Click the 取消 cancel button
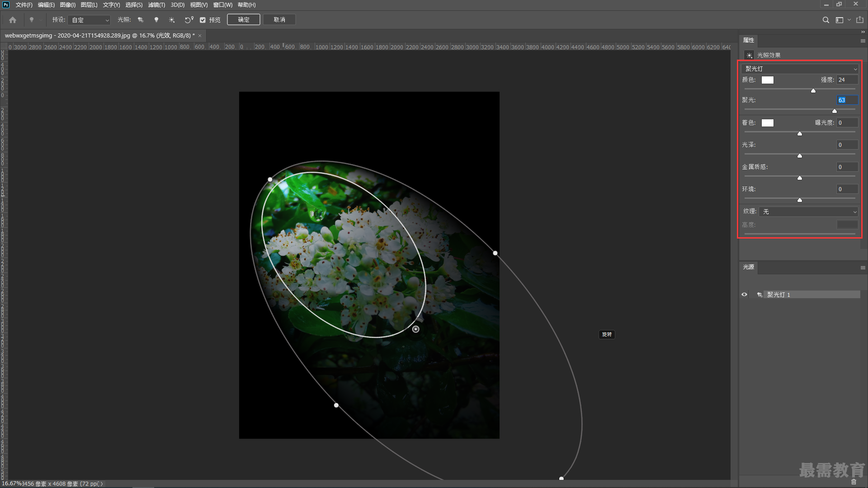This screenshot has width=868, height=488. [x=279, y=20]
